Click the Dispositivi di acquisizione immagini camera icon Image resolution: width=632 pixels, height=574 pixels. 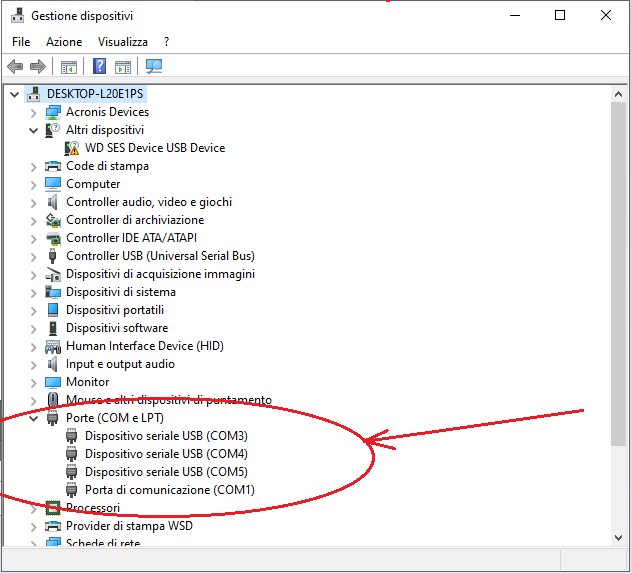click(53, 274)
